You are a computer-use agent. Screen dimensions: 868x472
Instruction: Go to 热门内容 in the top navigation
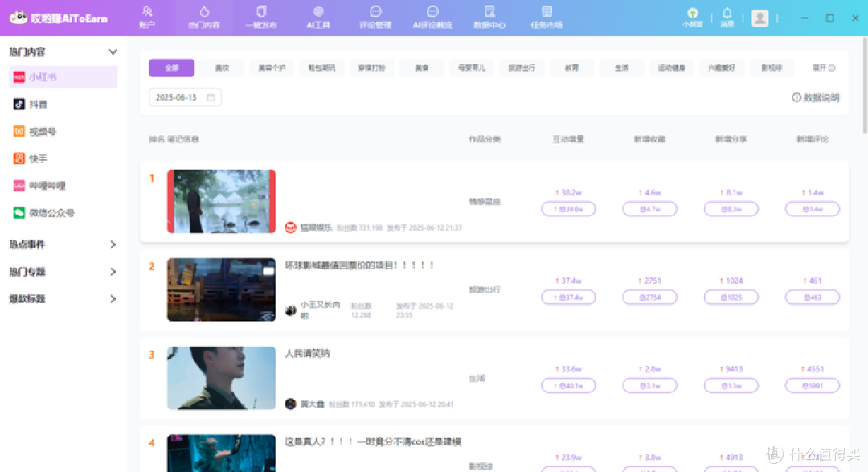203,18
